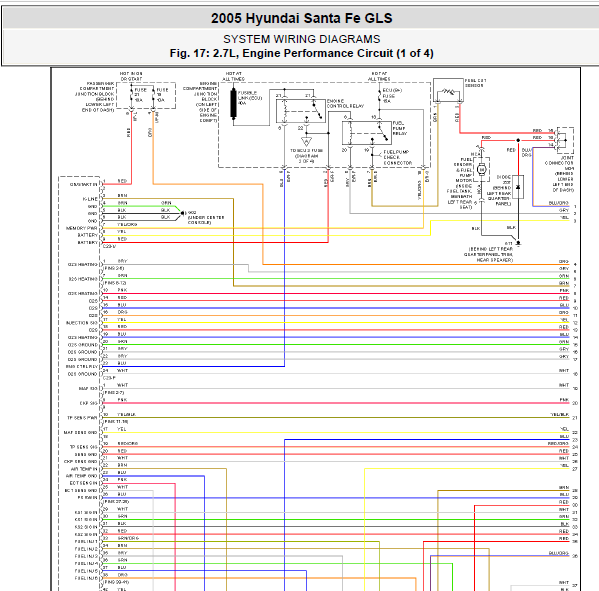599x591 pixels.
Task: Click the fuel cut sensor box symbol
Action: 448,91
